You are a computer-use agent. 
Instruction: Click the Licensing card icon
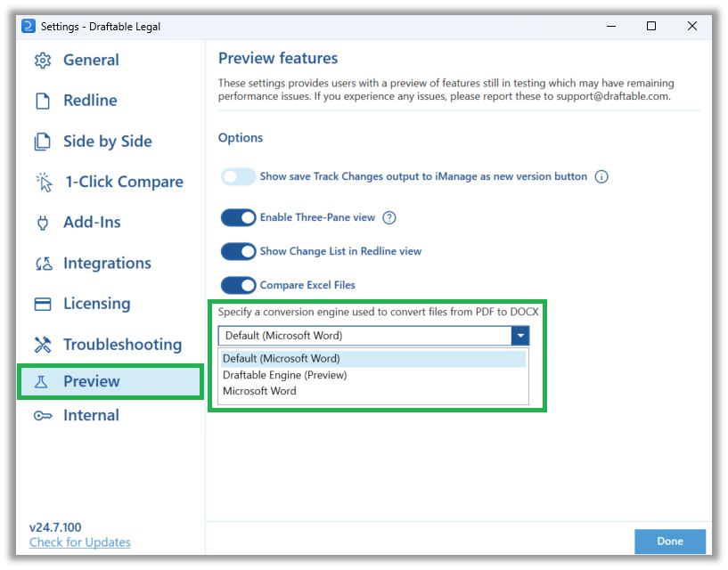click(x=42, y=304)
